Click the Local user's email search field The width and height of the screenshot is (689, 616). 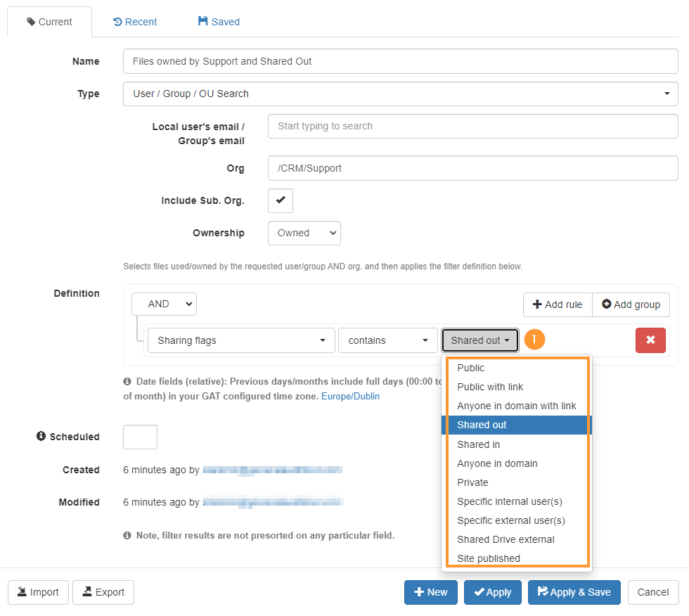pyautogui.click(x=472, y=126)
